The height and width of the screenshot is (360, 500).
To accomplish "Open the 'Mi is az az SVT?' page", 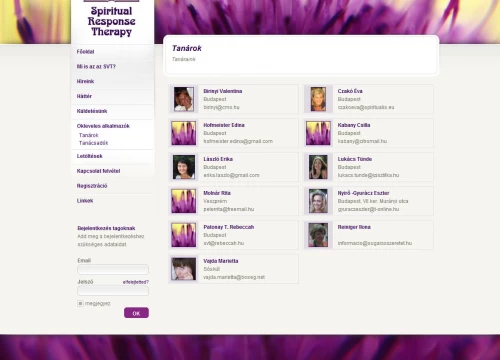I will tap(96, 67).
